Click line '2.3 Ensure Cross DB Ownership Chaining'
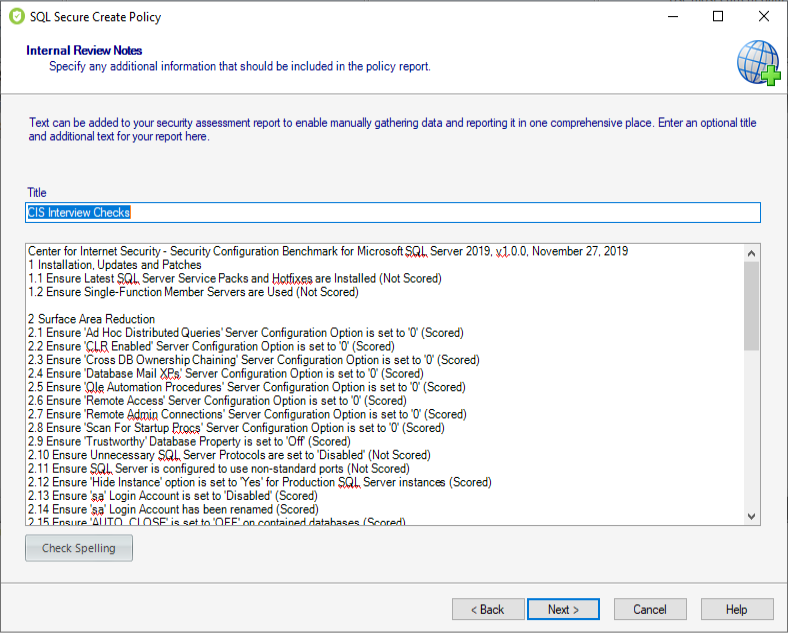This screenshot has width=788, height=633. click(x=254, y=360)
